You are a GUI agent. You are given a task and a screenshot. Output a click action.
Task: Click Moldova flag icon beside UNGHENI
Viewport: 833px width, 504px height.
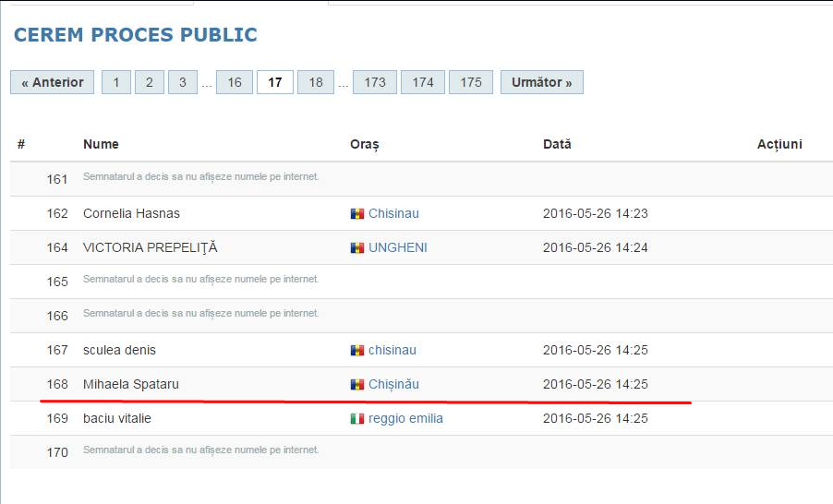coord(357,248)
